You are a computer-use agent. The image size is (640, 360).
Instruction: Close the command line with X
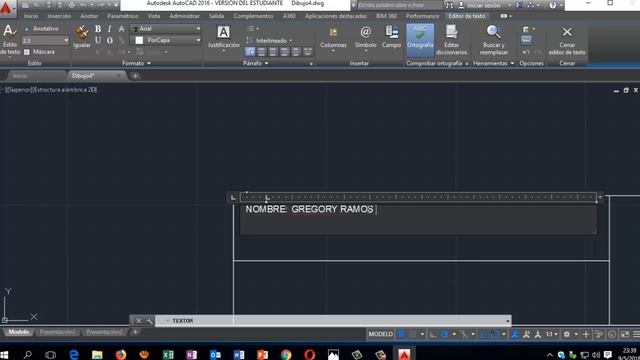click(138, 321)
